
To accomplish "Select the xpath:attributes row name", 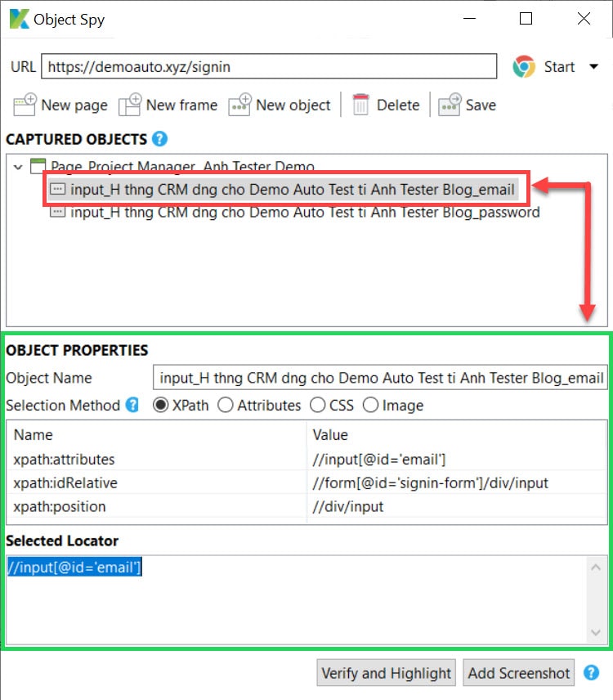I will tap(64, 460).
